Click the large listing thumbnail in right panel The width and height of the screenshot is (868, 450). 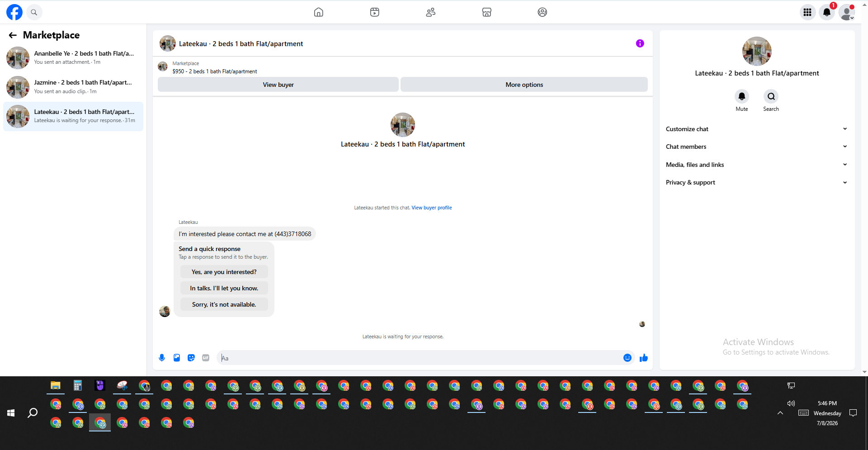(x=757, y=51)
